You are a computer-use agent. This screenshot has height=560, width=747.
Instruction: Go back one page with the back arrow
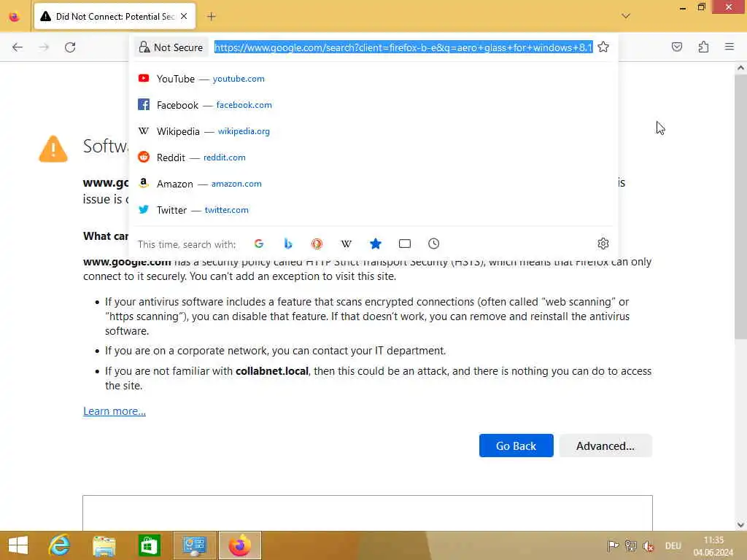pyautogui.click(x=18, y=47)
